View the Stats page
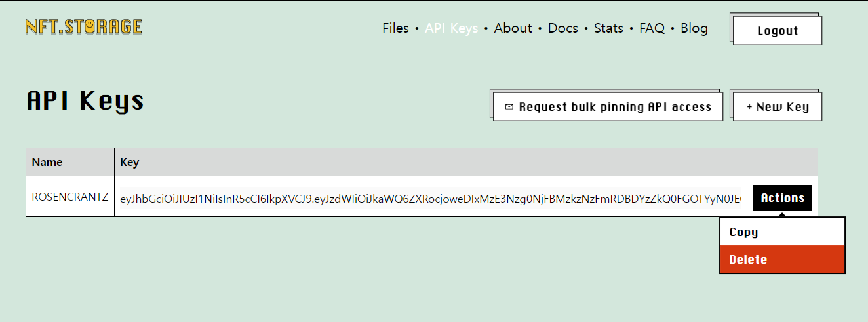Viewport: 868px width, 322px height. (x=608, y=28)
